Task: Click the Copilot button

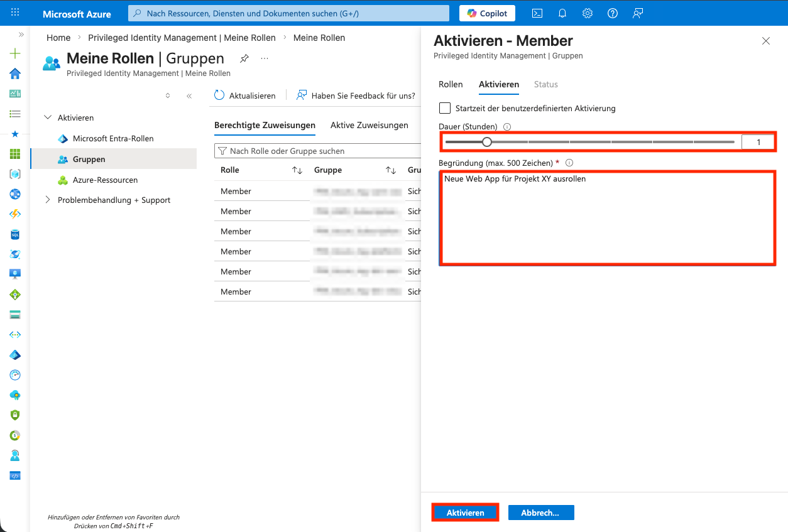Action: click(x=488, y=13)
